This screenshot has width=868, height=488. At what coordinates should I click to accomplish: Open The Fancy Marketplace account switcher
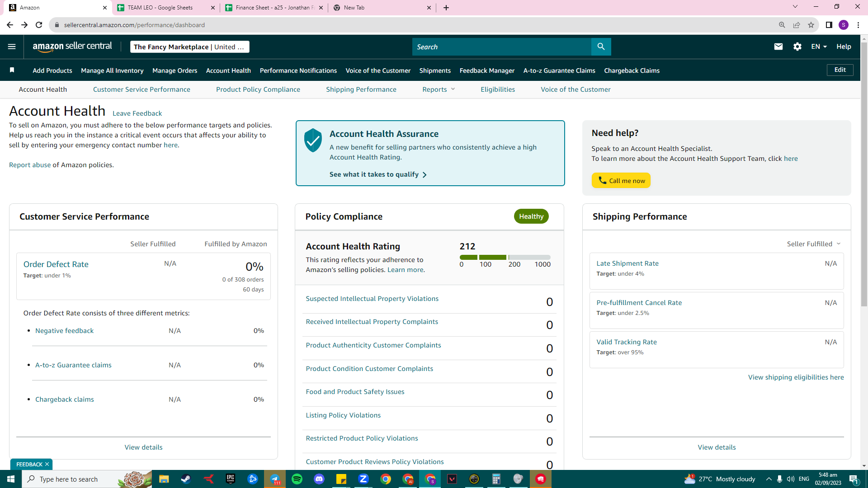coord(189,47)
